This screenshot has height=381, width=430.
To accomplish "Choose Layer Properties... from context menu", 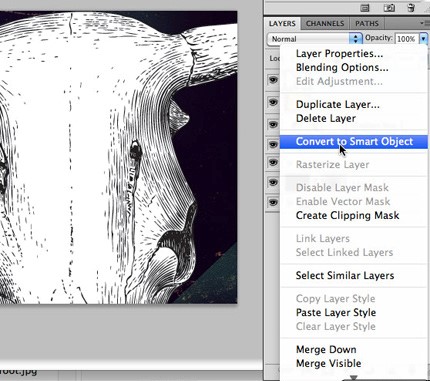I will (x=354, y=54).
